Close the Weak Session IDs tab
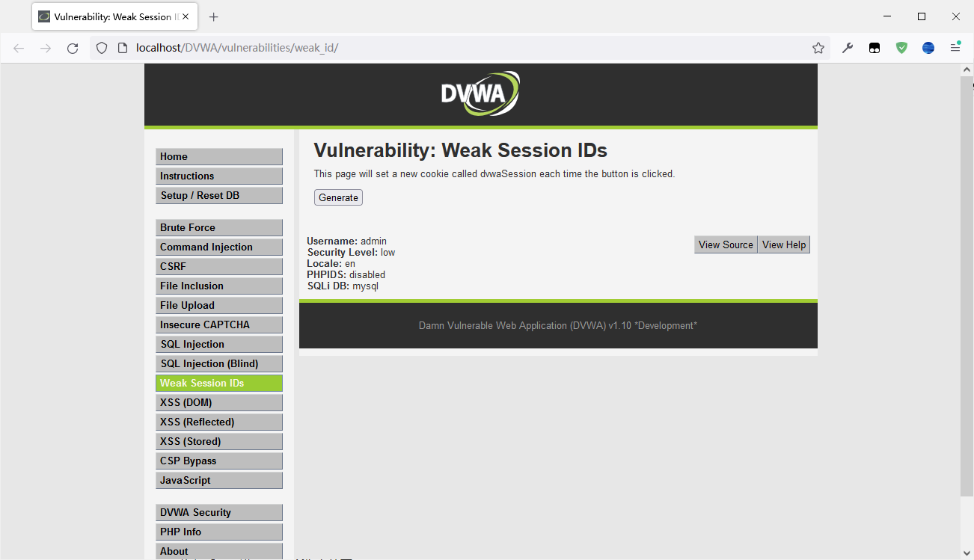Screen dimensions: 974x560 (x=186, y=16)
